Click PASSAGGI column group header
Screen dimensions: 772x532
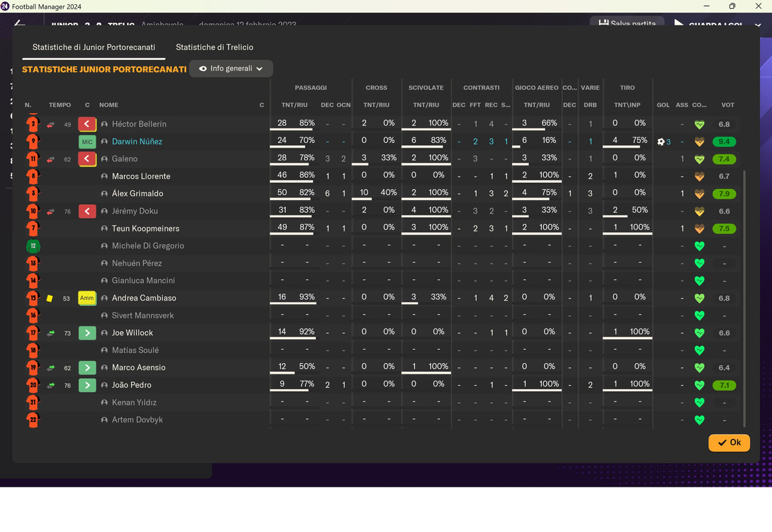click(311, 88)
